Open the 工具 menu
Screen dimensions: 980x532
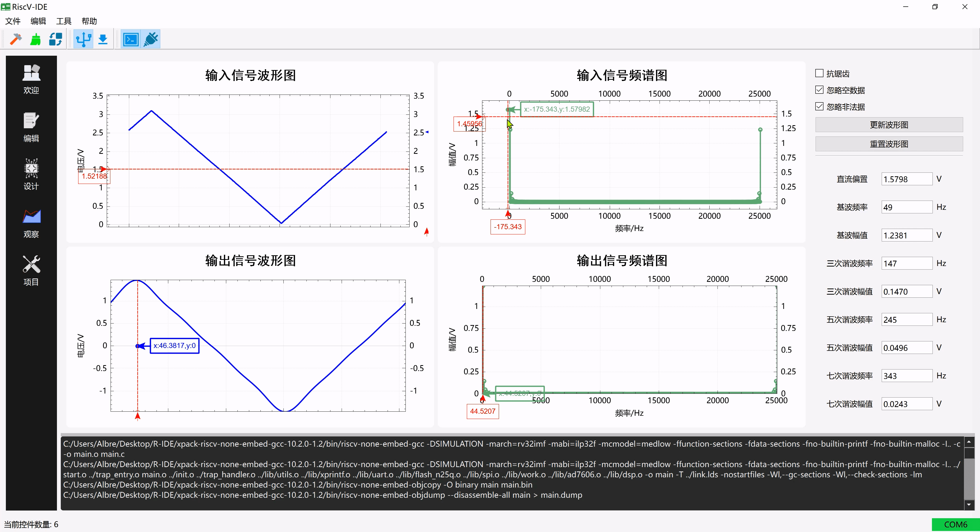click(x=64, y=21)
